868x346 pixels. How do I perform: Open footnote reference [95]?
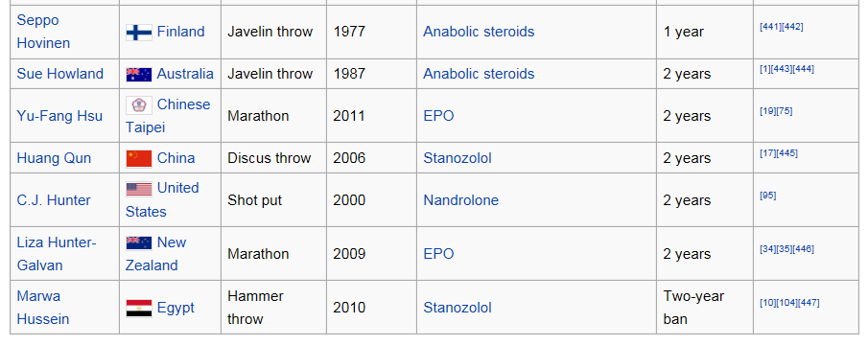(768, 196)
